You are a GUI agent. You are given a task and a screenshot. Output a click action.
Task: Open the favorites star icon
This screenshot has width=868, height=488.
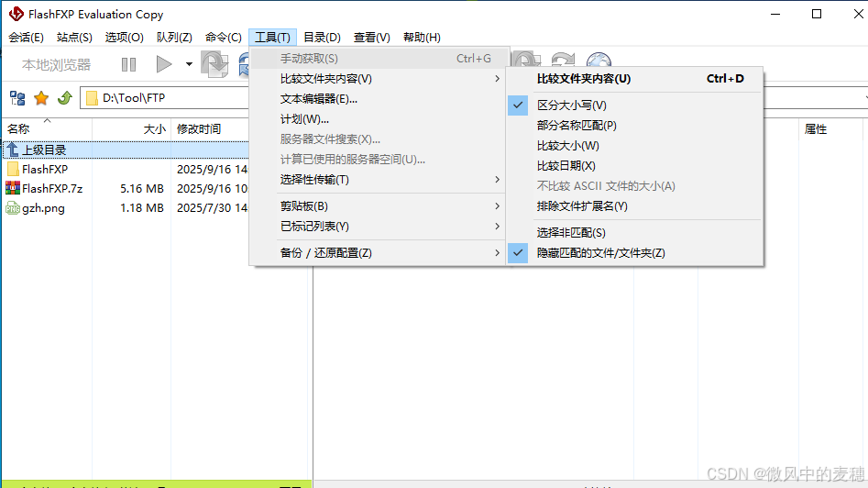pyautogui.click(x=41, y=98)
